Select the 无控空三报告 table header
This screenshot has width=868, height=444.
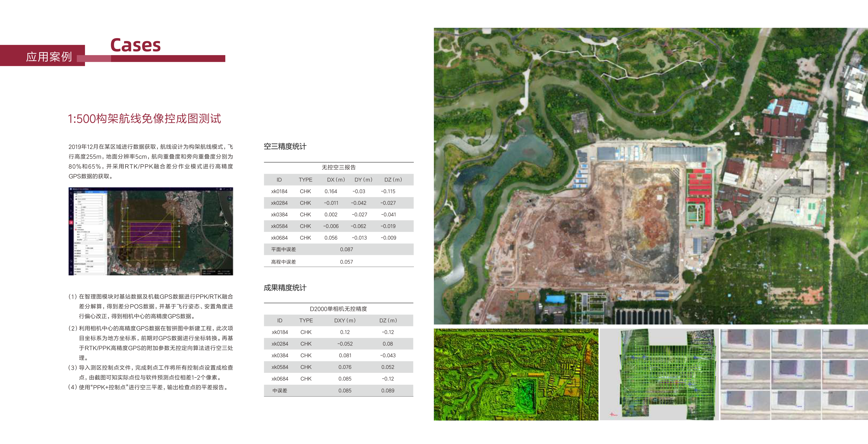pos(338,167)
